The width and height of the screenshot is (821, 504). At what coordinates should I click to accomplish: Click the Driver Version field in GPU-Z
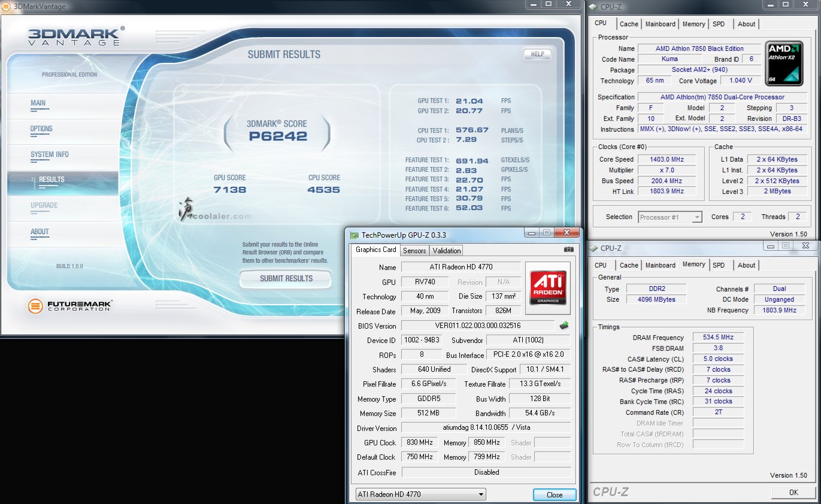(486, 428)
